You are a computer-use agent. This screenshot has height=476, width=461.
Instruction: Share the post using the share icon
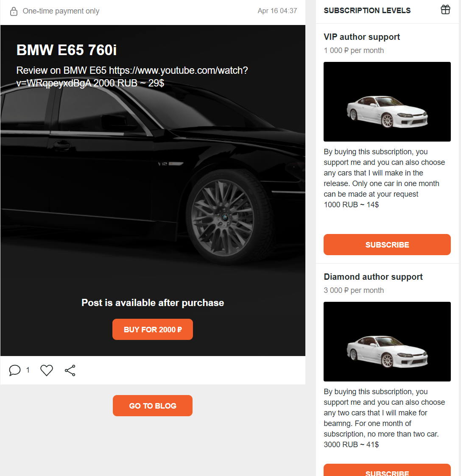(70, 370)
